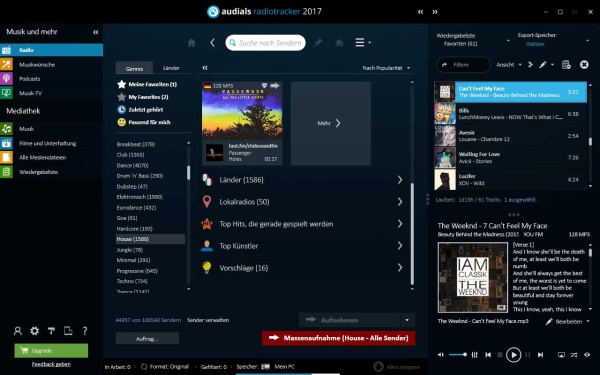Viewport: 600px width, 375px height.
Task: Expand the Lokalradios (50) row
Action: pyautogui.click(x=302, y=202)
